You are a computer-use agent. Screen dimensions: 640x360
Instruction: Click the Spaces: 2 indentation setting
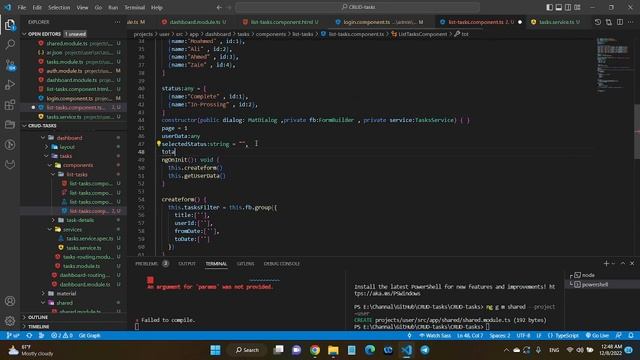click(x=500, y=336)
